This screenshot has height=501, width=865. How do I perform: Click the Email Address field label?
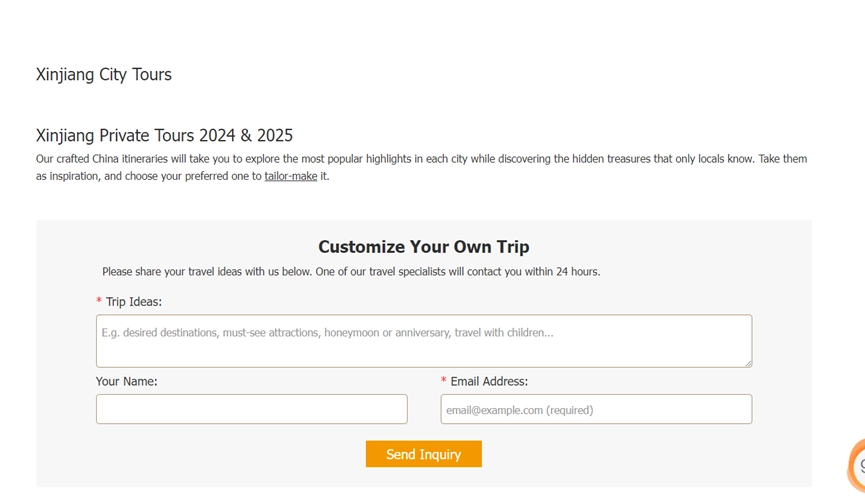coord(489,381)
